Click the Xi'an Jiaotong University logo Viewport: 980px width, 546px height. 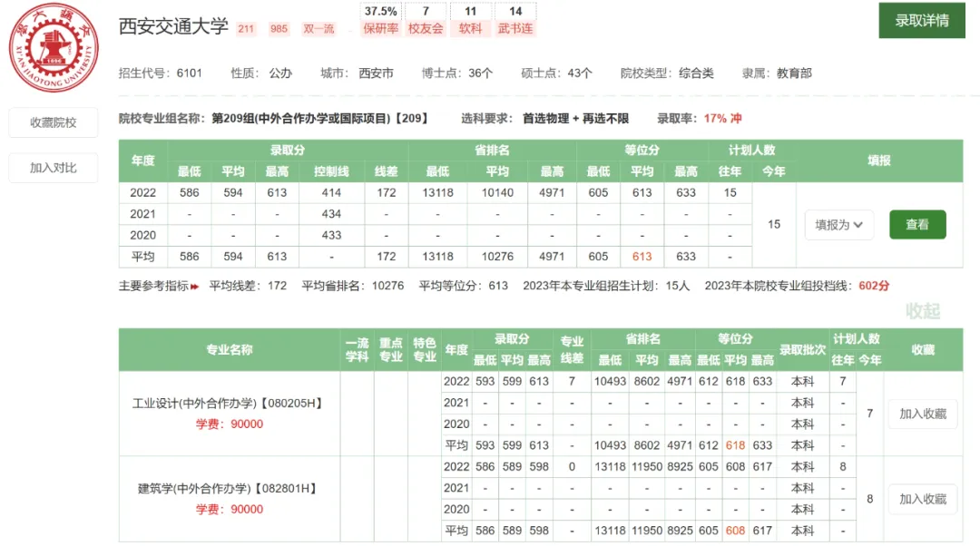click(x=54, y=48)
